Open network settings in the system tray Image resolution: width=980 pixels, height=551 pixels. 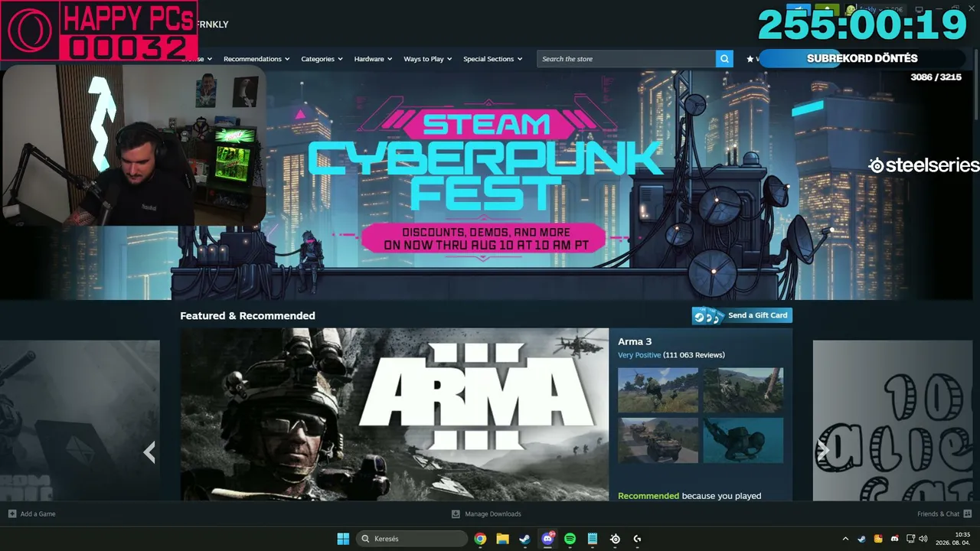coord(910,539)
